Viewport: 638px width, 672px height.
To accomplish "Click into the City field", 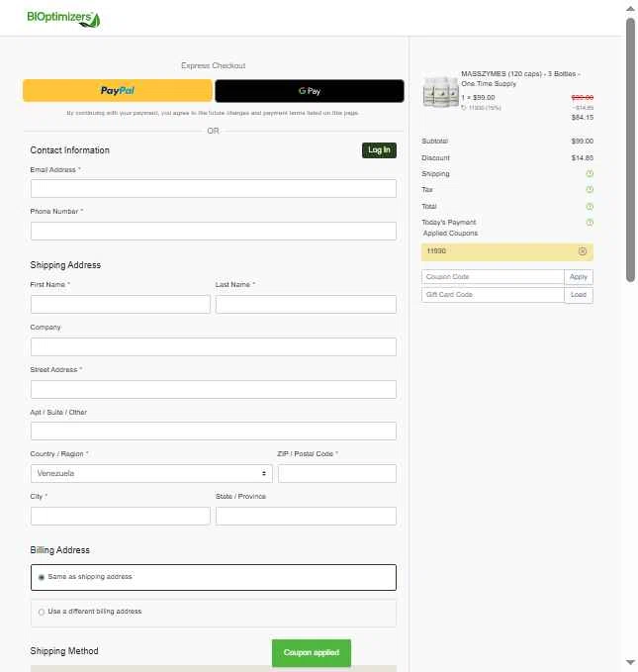I will tap(121, 516).
